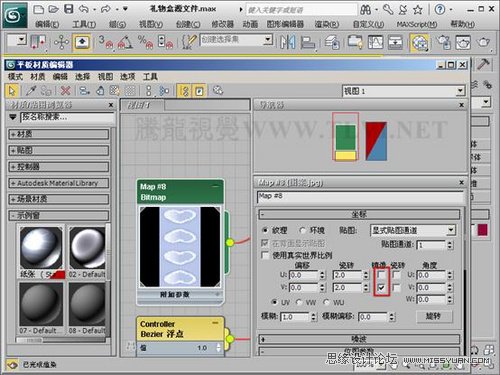The width and height of the screenshot is (500, 375).
Task: Open the 修改器 main menu
Action: 223,24
